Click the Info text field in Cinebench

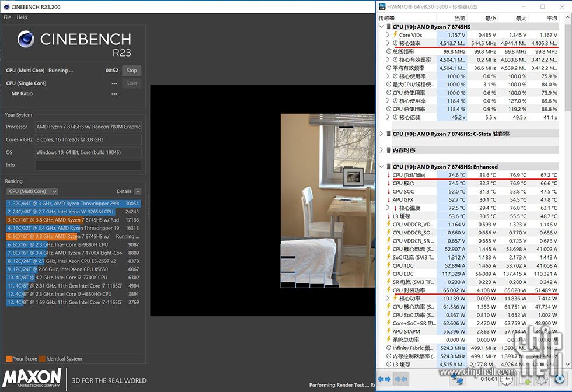(x=88, y=165)
